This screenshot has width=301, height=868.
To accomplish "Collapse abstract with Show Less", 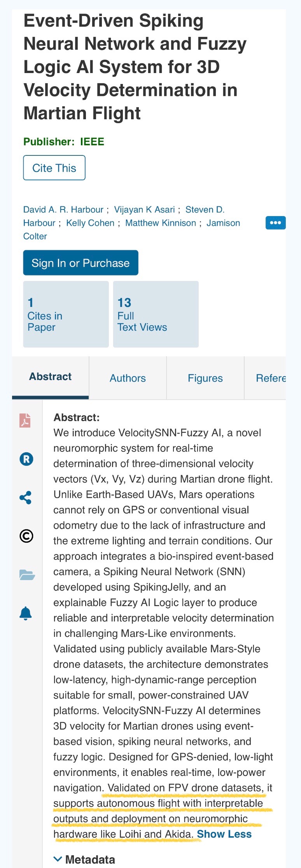I will 224,834.
